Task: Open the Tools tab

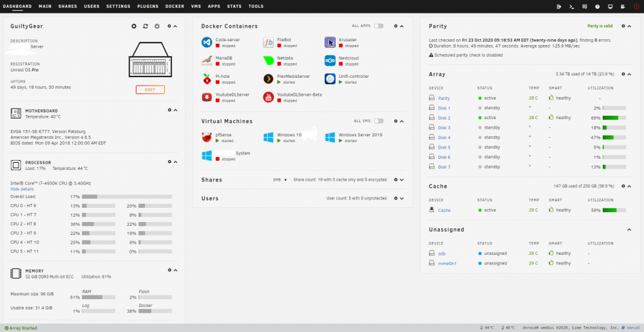Action: (x=256, y=6)
